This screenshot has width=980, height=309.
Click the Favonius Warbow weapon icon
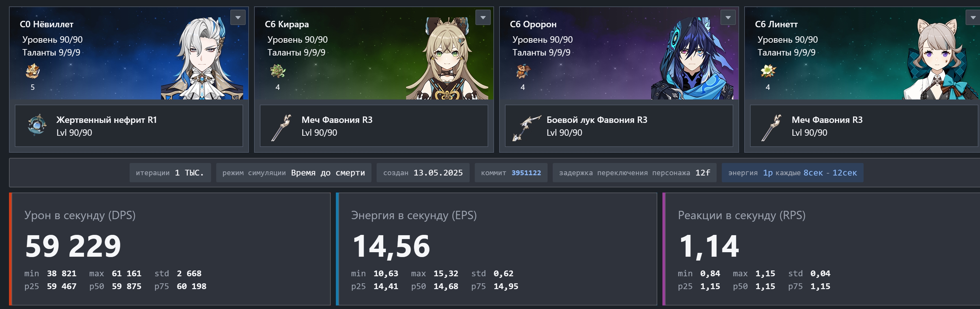pyautogui.click(x=526, y=127)
